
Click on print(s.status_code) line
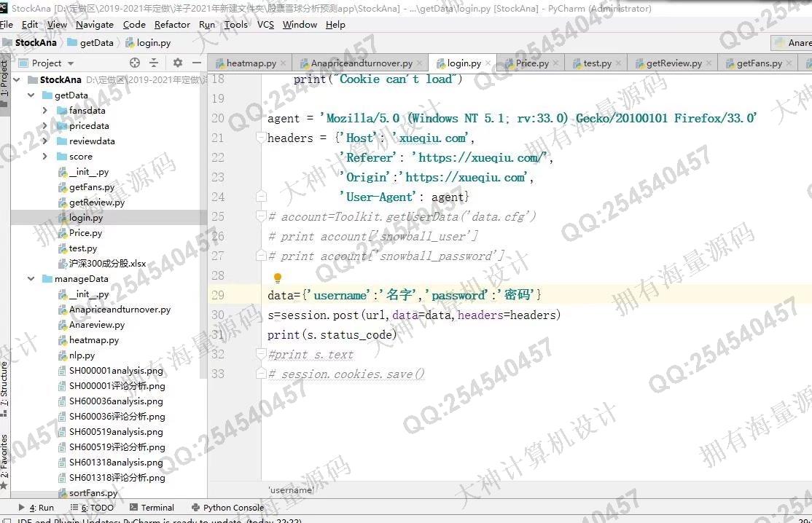click(x=332, y=334)
